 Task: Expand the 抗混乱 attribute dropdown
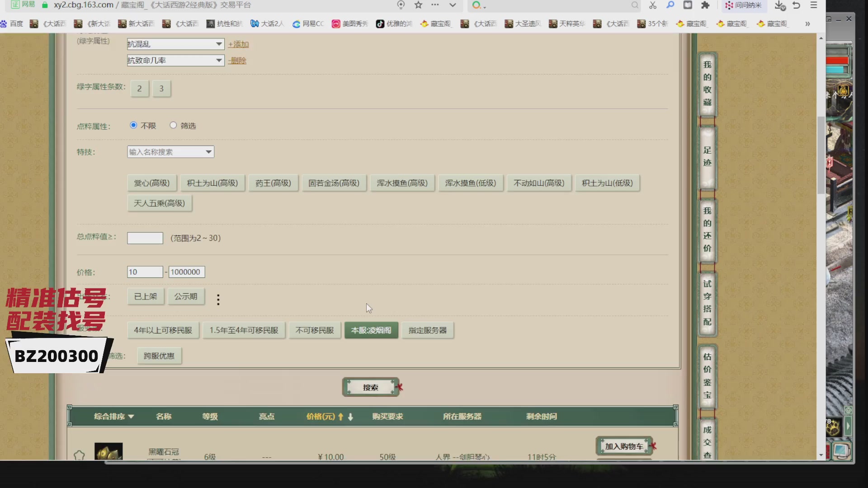click(x=219, y=44)
